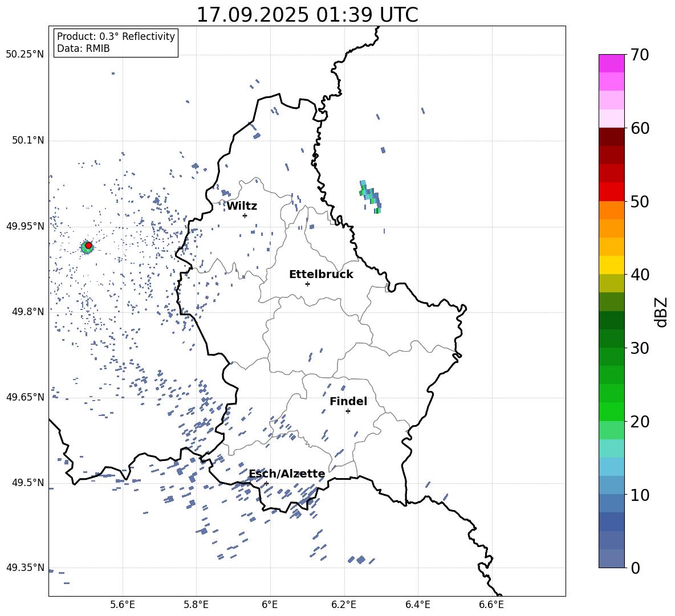Click the green-blue rain echo east of border

[x=371, y=197]
